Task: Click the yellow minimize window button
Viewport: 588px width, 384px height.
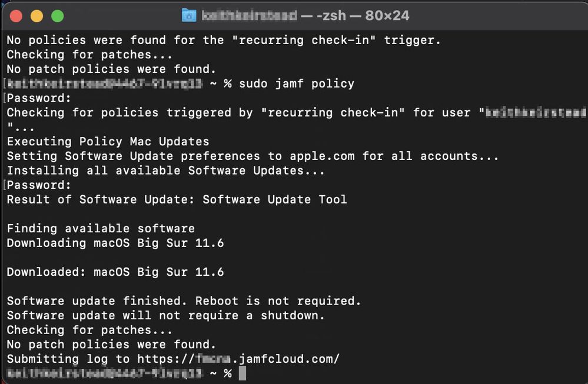Action: [x=36, y=16]
